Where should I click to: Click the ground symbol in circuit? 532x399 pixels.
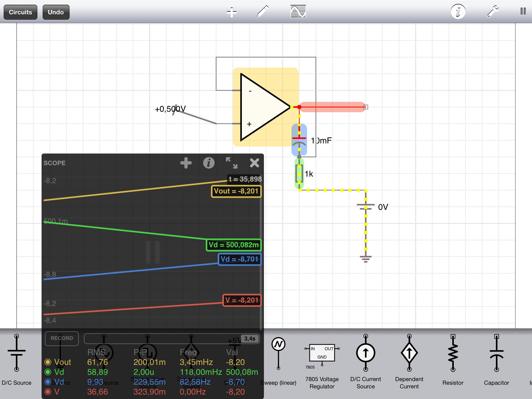click(x=366, y=259)
